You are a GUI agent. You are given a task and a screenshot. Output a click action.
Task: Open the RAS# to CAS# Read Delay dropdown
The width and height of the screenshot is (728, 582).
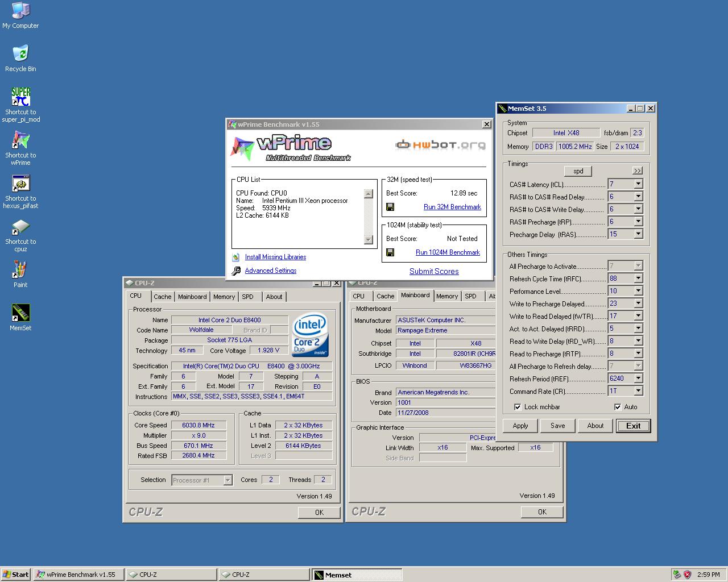[x=638, y=197]
